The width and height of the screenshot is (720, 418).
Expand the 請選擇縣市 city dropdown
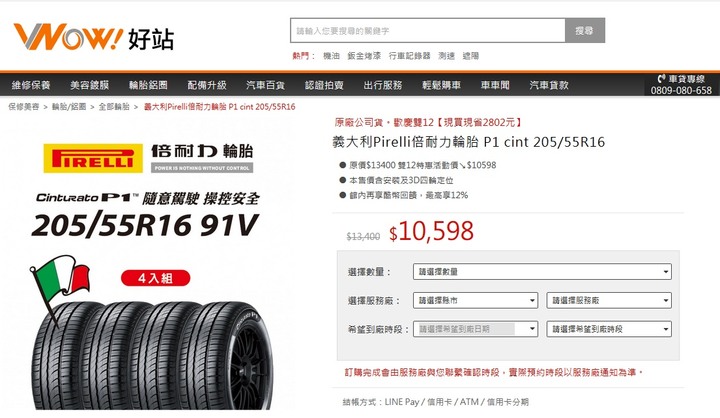pos(475,300)
